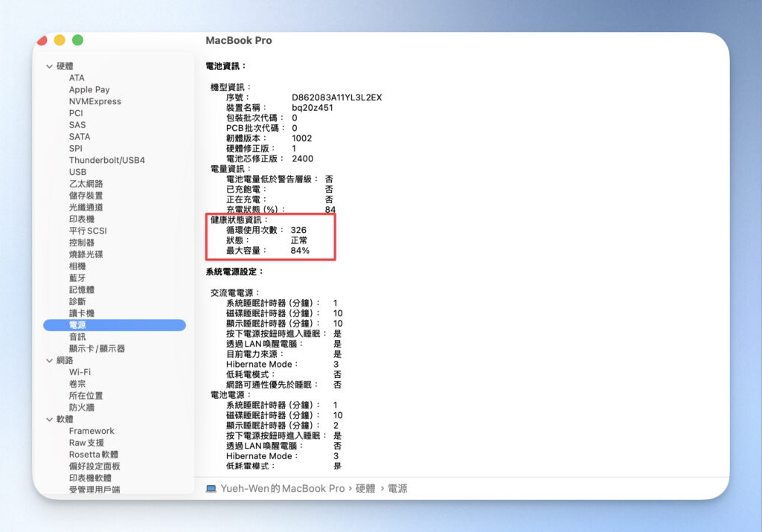The height and width of the screenshot is (532, 762).
Task: Open 印表機 hardware item
Action: tap(82, 219)
